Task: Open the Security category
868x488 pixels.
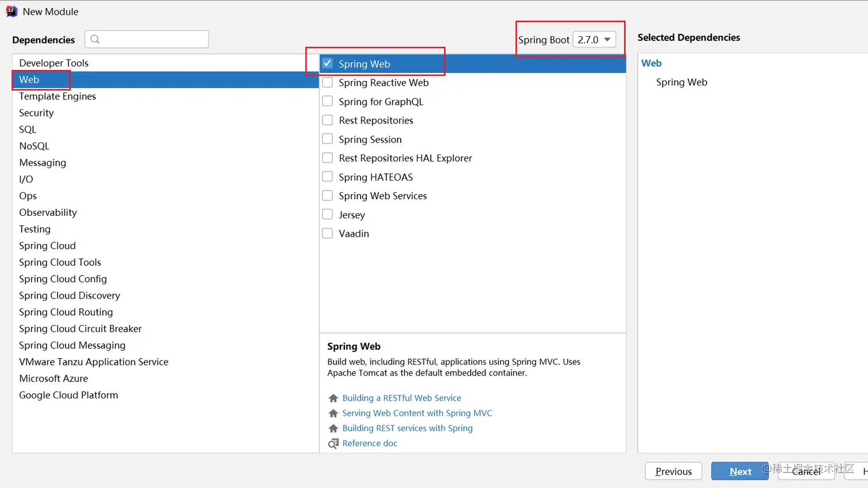Action: point(165,113)
